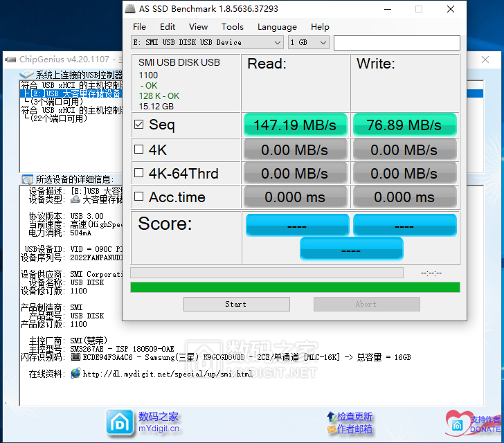Minimize the AS SSD Benchmark window
Image resolution: width=504 pixels, height=443 pixels.
(x=388, y=9)
